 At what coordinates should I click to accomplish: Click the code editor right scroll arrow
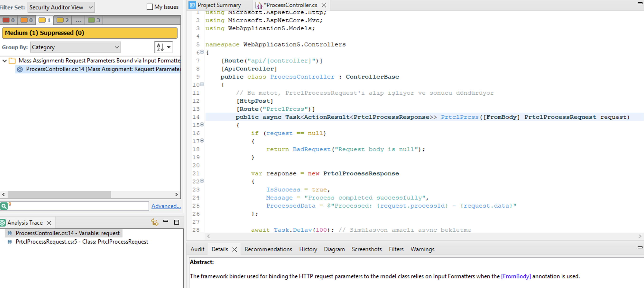pyautogui.click(x=640, y=236)
